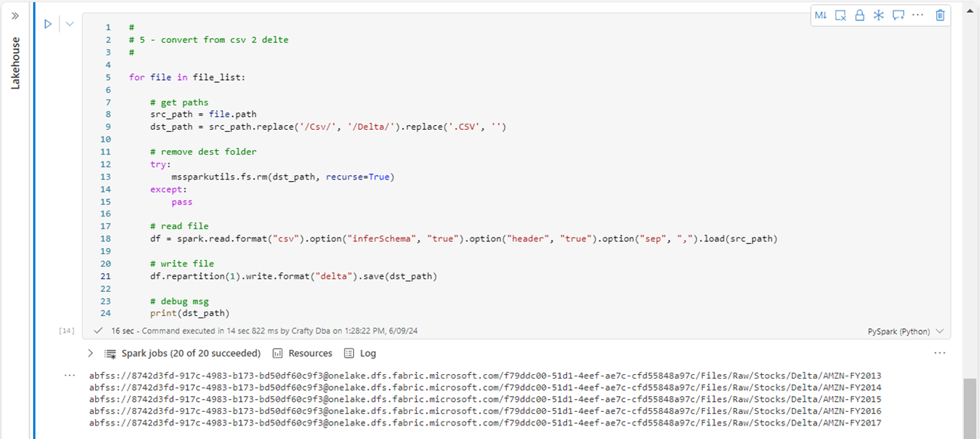
Task: Toggle freeze on this cell
Action: (x=878, y=15)
